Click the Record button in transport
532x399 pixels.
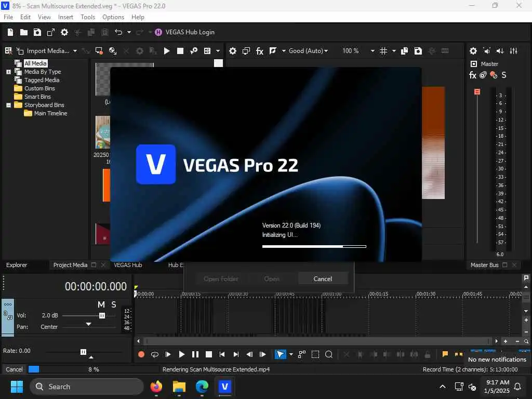[141, 354]
